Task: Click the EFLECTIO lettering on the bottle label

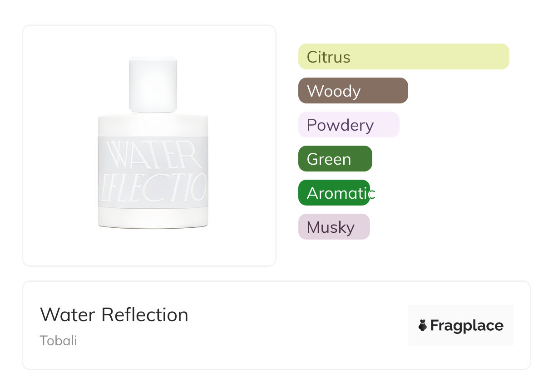Action: pos(153,186)
